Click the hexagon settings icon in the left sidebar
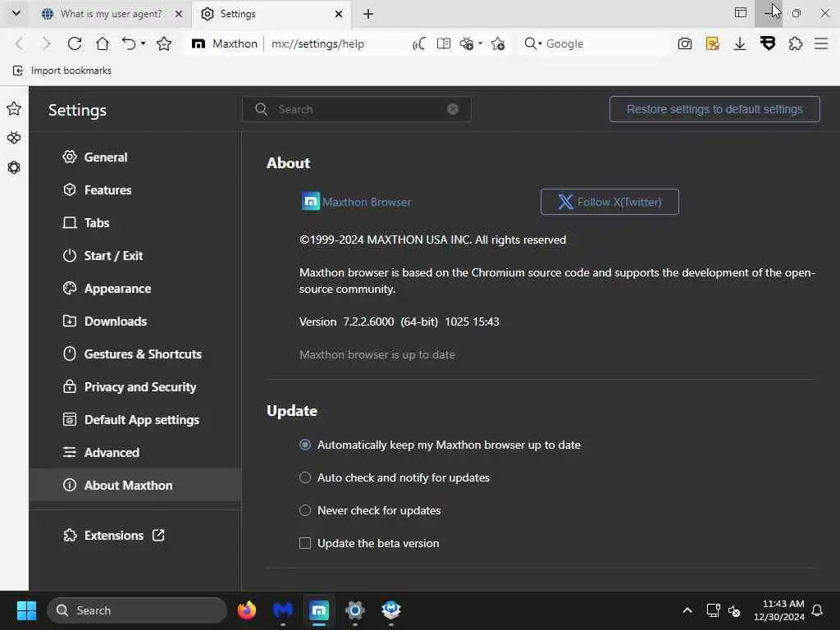Viewport: 840px width, 630px height. (14, 167)
